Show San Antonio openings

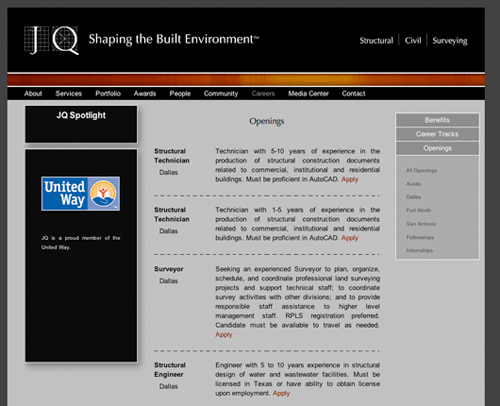(421, 224)
